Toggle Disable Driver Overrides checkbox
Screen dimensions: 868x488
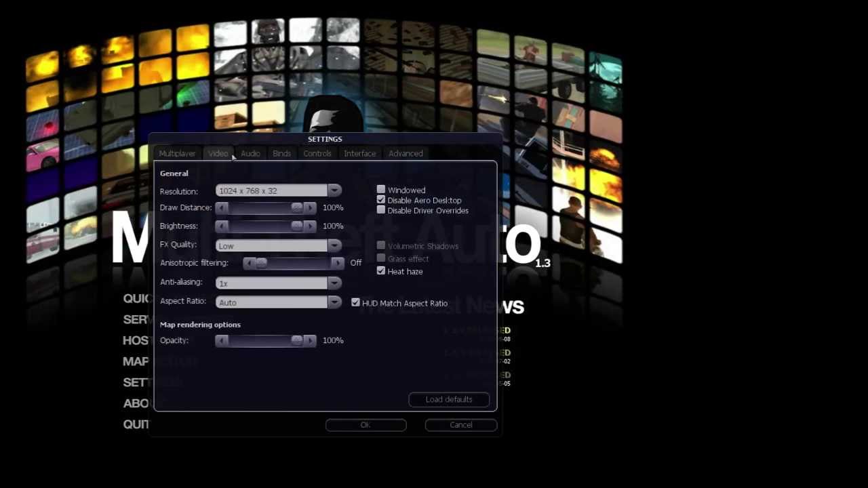[x=381, y=210]
